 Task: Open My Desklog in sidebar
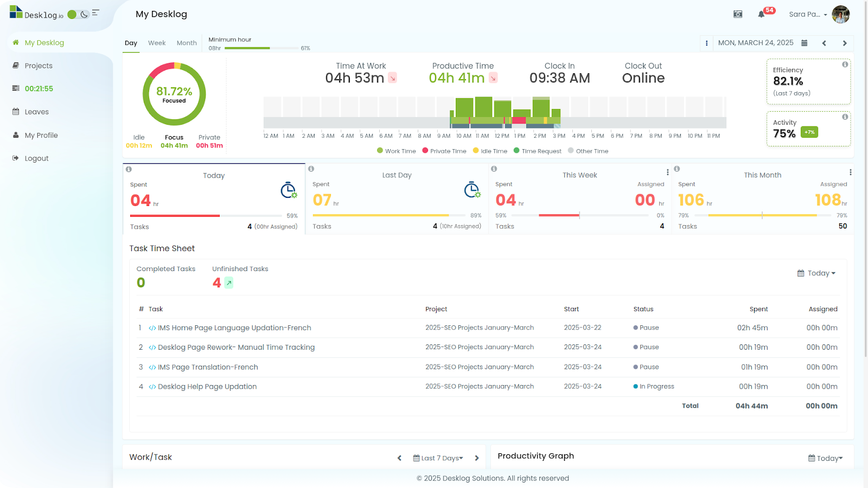tap(44, 43)
